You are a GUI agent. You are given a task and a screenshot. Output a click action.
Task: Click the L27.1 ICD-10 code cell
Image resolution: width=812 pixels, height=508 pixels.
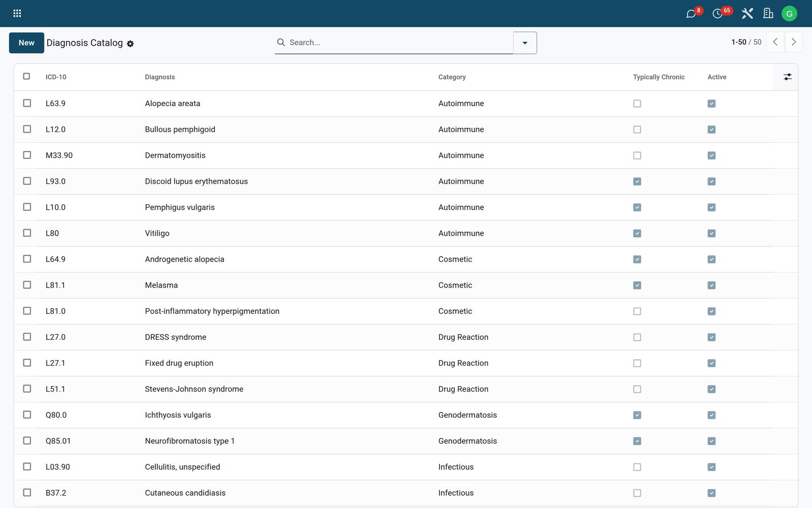(x=55, y=363)
